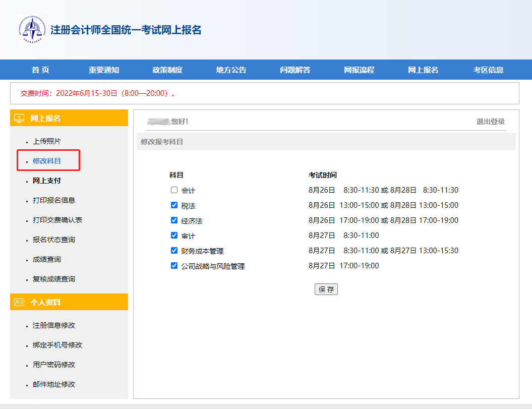Open 用户密码修改 in personal settings

tap(54, 365)
